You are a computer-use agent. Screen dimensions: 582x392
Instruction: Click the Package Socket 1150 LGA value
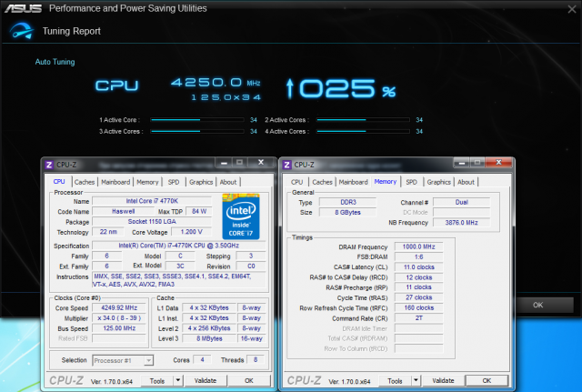(152, 222)
